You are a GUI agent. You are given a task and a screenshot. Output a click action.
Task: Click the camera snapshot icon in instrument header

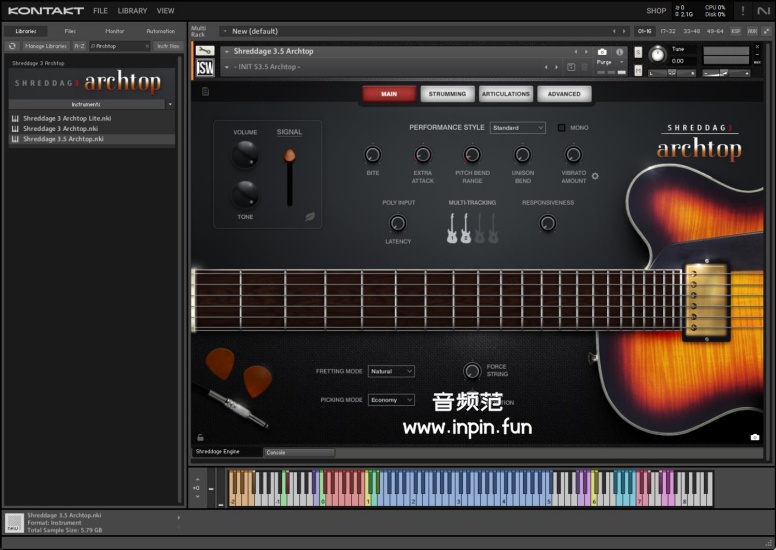coord(602,52)
